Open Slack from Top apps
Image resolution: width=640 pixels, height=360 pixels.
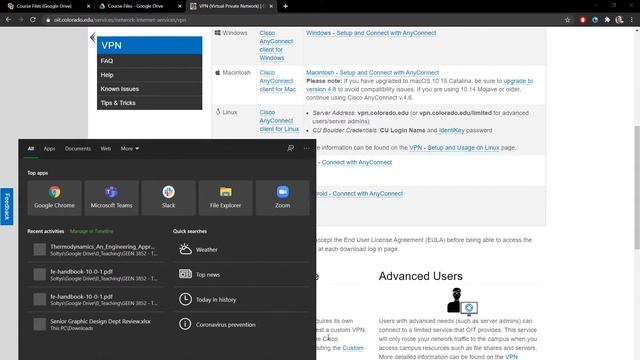(x=168, y=198)
